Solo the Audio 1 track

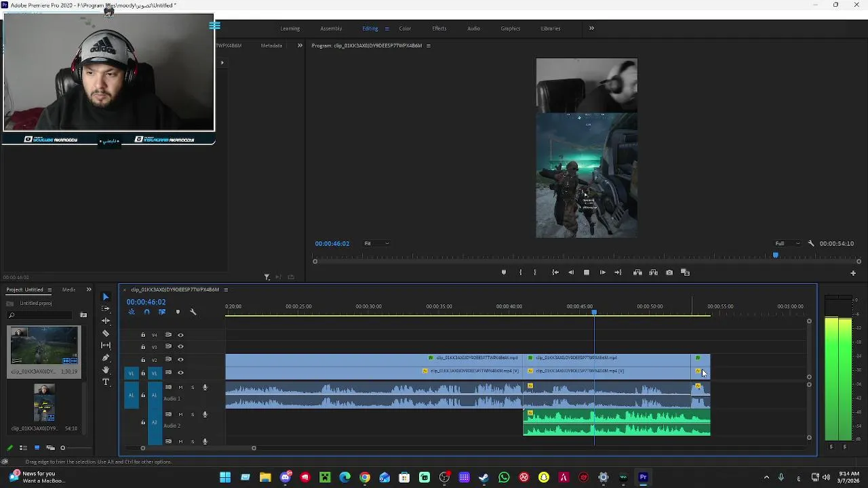point(193,388)
